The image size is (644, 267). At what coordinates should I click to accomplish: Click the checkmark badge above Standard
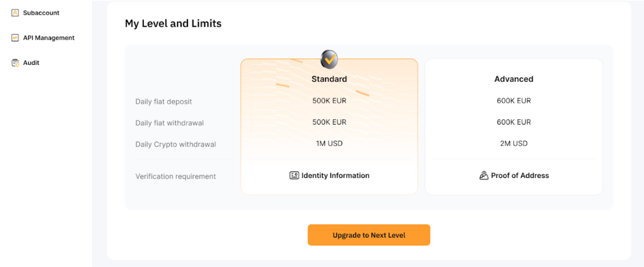pos(329,60)
